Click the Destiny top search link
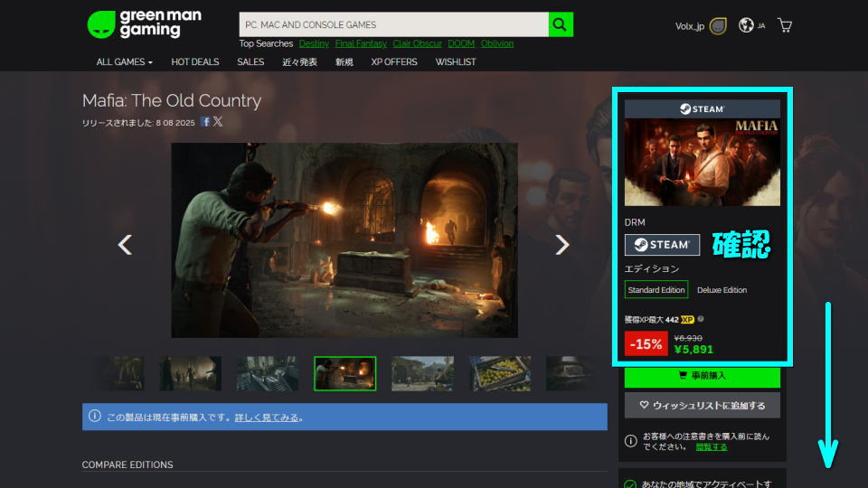The image size is (868, 488). coord(314,43)
